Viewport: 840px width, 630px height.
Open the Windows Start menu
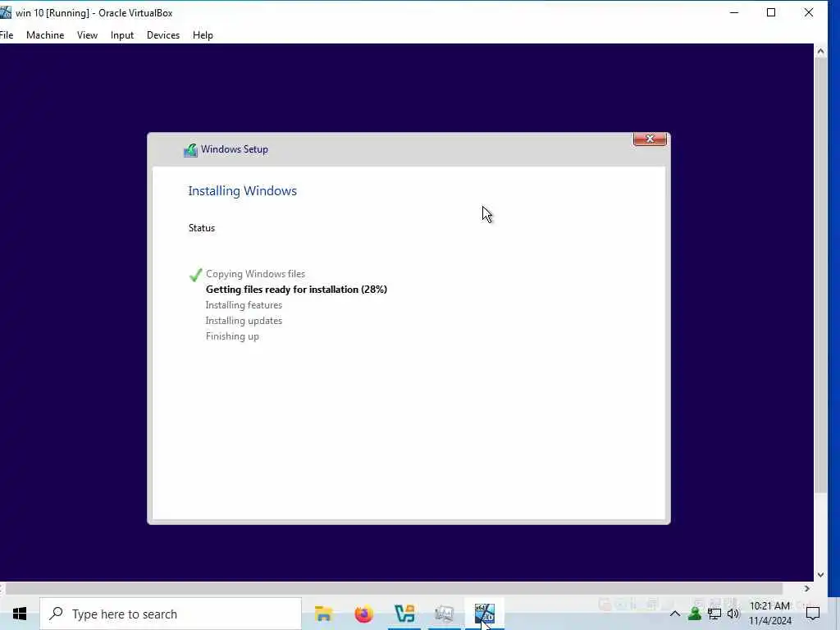coord(20,614)
